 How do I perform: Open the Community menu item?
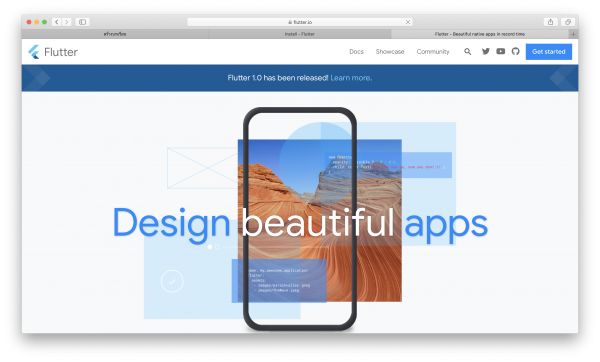pos(433,51)
